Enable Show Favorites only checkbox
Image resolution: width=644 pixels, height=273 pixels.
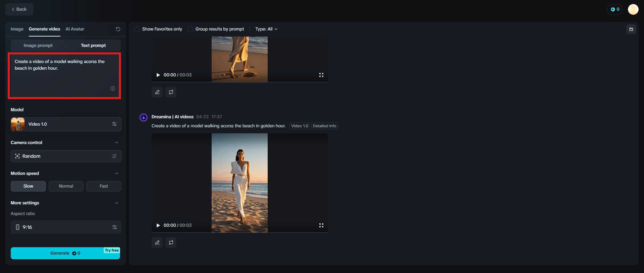click(137, 29)
